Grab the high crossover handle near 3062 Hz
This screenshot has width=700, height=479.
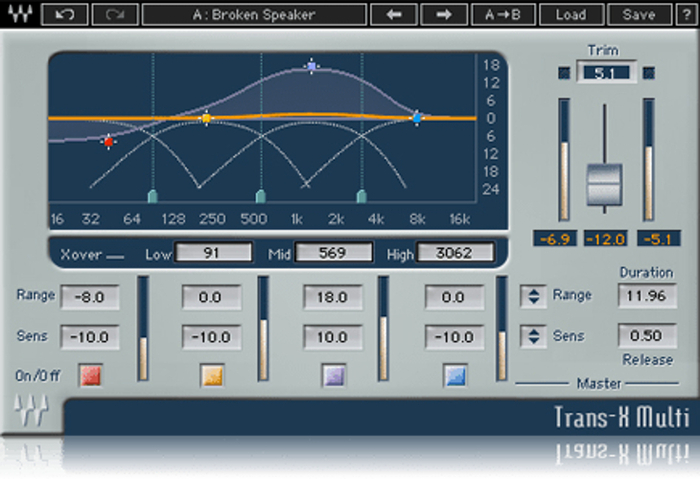[x=362, y=196]
